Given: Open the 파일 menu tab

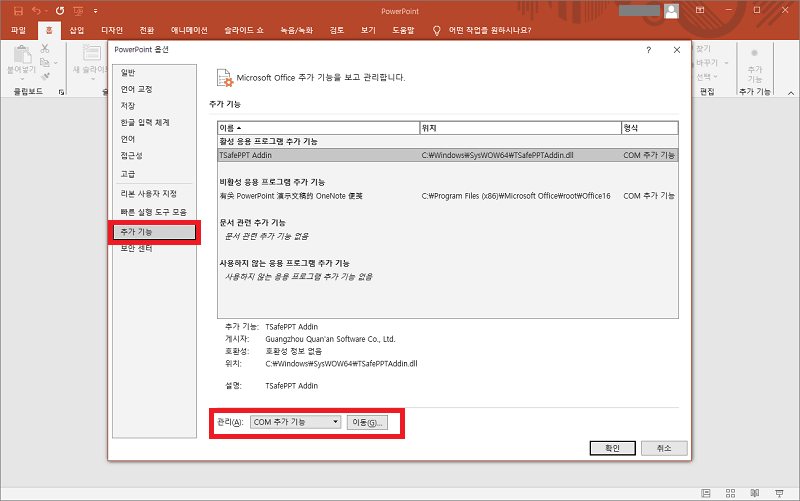Looking at the screenshot, I should [18, 31].
